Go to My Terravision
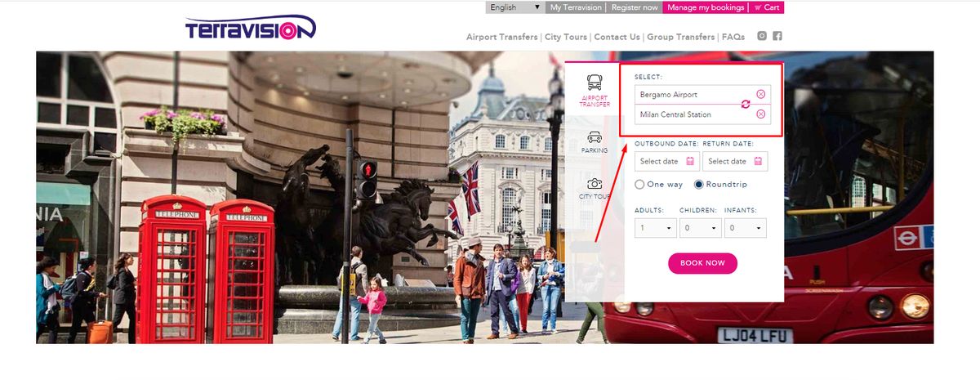 click(576, 7)
